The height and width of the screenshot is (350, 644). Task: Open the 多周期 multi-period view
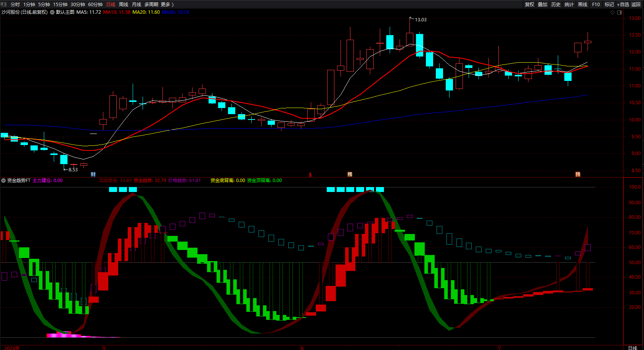click(x=151, y=5)
